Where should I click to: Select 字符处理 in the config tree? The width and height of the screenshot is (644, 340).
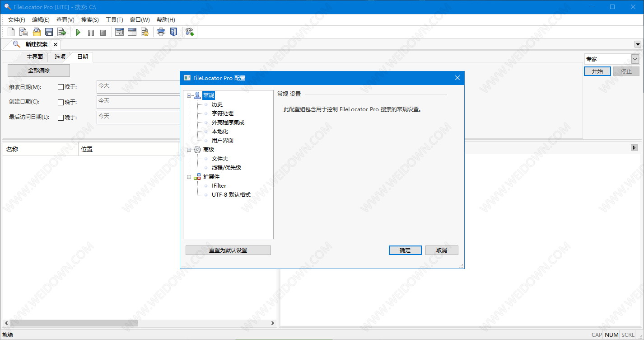(223, 113)
